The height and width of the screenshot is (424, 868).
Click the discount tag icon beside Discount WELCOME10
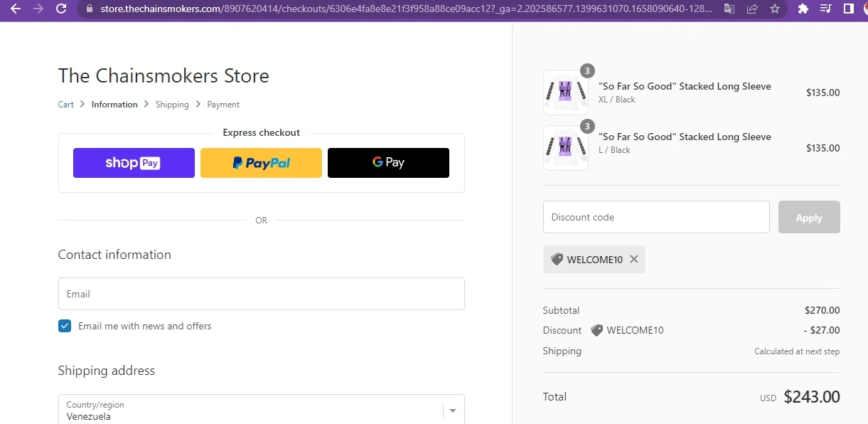(x=597, y=330)
